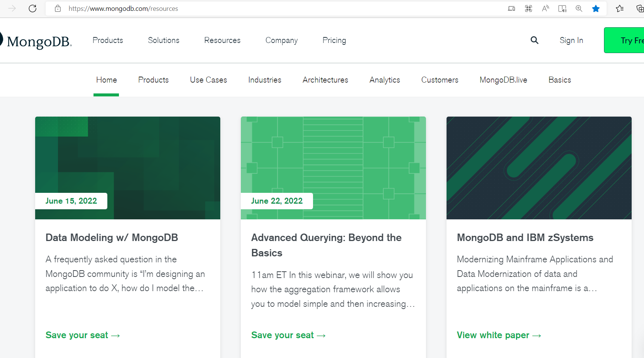Open the Data Modeling w/ MongoDB title

(112, 238)
